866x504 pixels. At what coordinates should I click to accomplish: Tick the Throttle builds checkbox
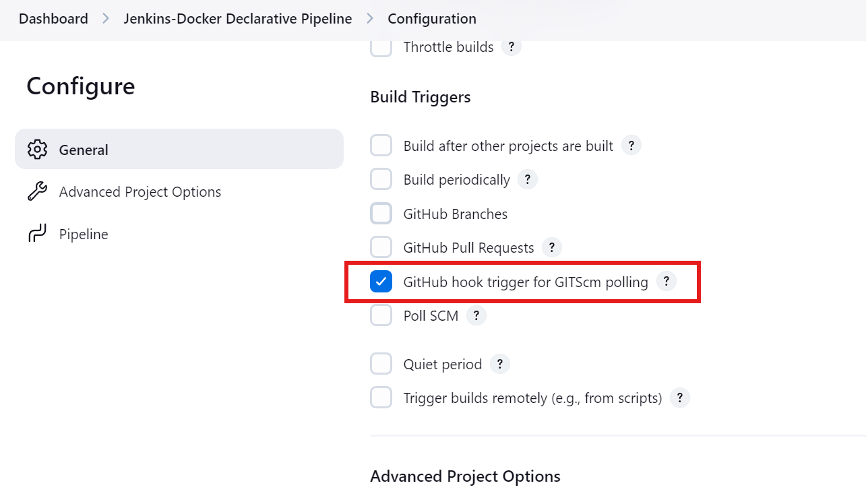[381, 47]
